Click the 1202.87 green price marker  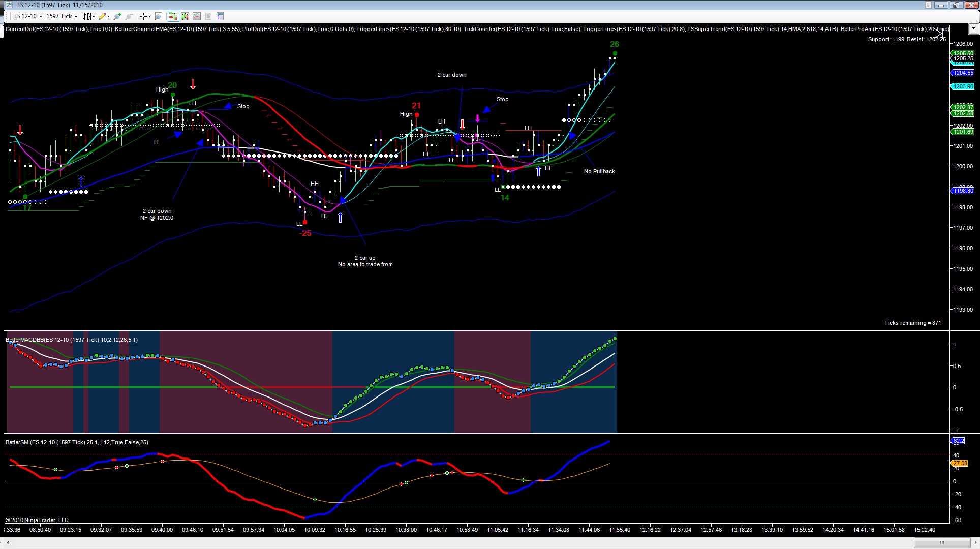point(963,107)
